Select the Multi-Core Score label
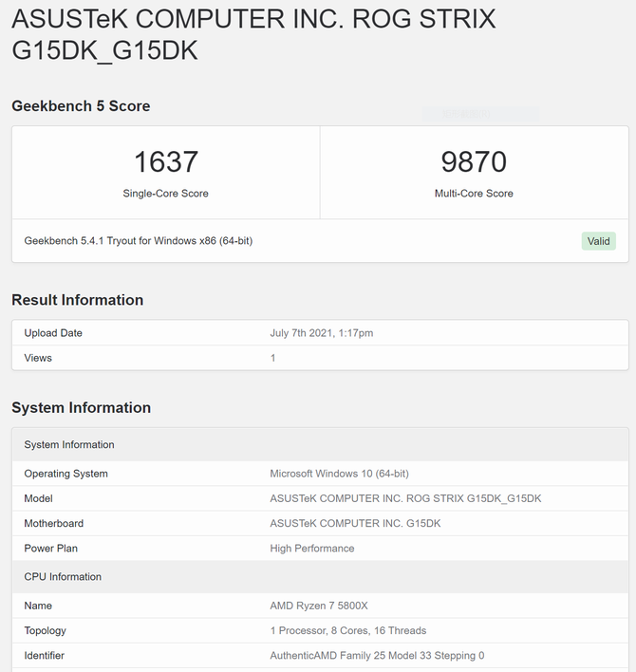636x672 pixels. tap(474, 194)
